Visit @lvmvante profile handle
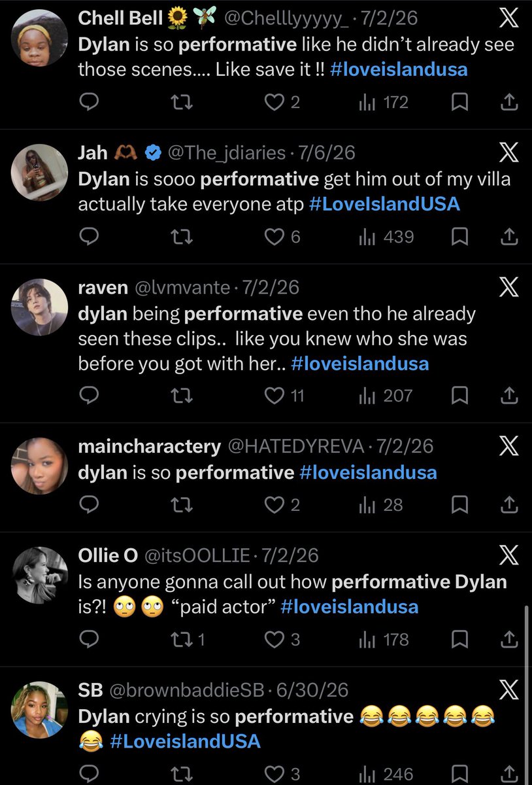This screenshot has width=532, height=785. point(182,287)
